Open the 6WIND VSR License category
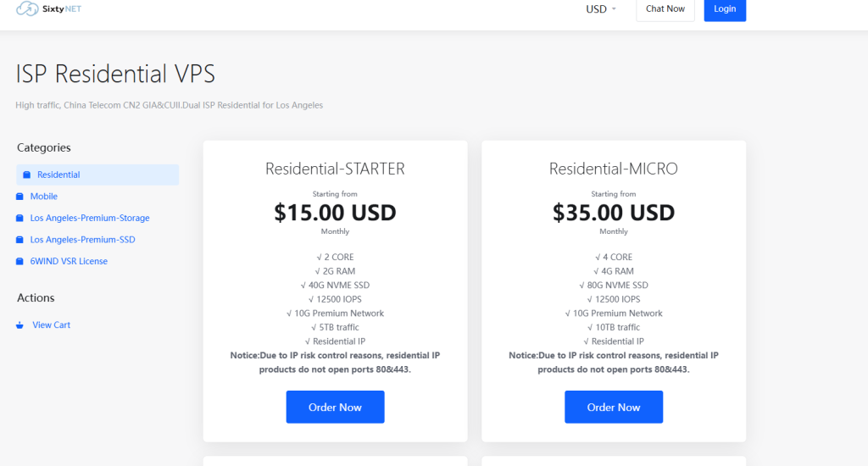This screenshot has height=466, width=868. pos(69,262)
